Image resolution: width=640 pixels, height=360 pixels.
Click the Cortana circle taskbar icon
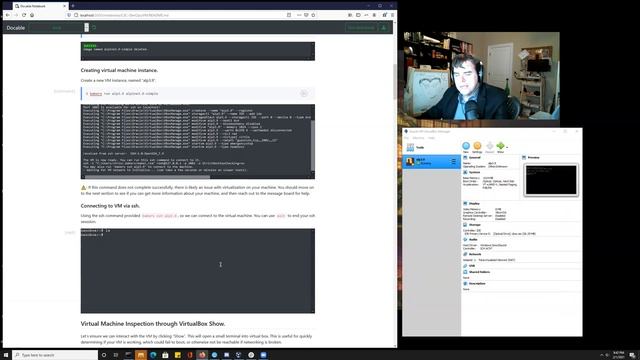point(104,355)
